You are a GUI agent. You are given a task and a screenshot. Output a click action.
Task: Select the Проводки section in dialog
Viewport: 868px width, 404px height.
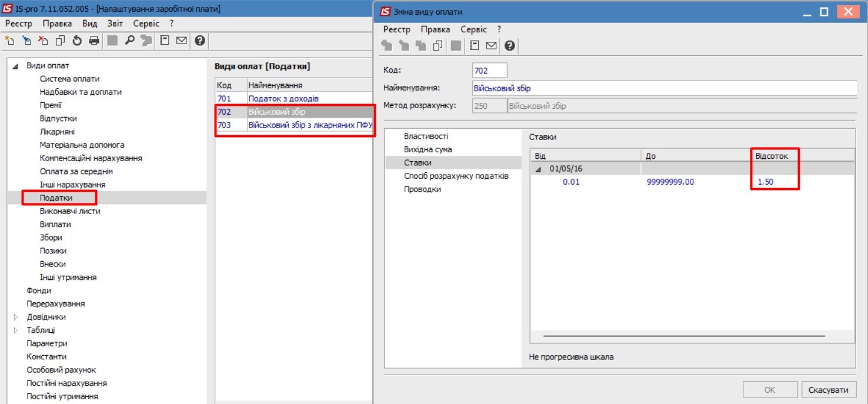[422, 189]
